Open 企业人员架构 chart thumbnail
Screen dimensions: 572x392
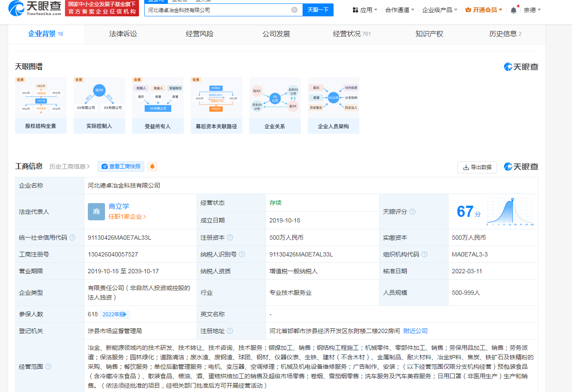tap(334, 105)
